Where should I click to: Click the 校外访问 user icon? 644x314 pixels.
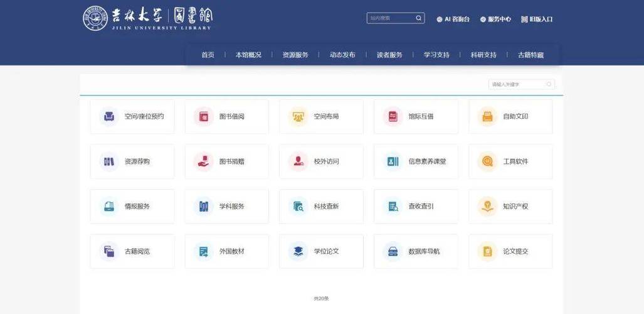pyautogui.click(x=298, y=162)
